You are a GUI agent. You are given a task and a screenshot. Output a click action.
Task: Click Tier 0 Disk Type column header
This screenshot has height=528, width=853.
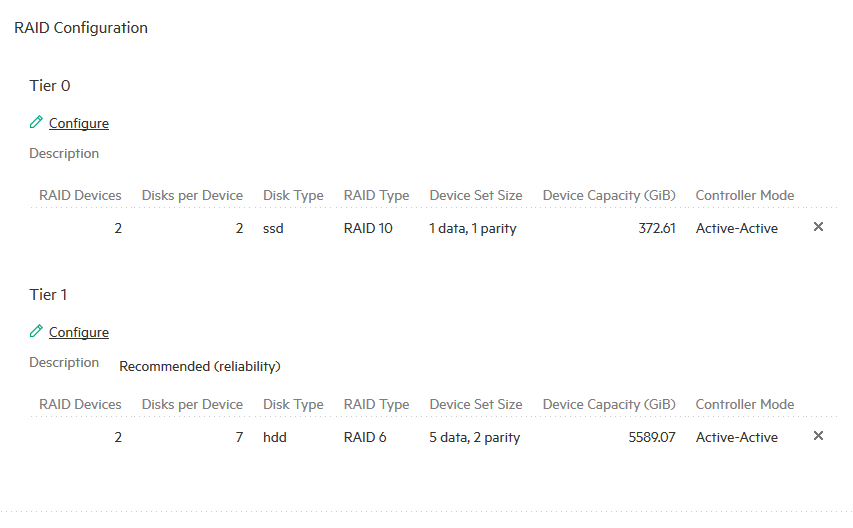[293, 195]
